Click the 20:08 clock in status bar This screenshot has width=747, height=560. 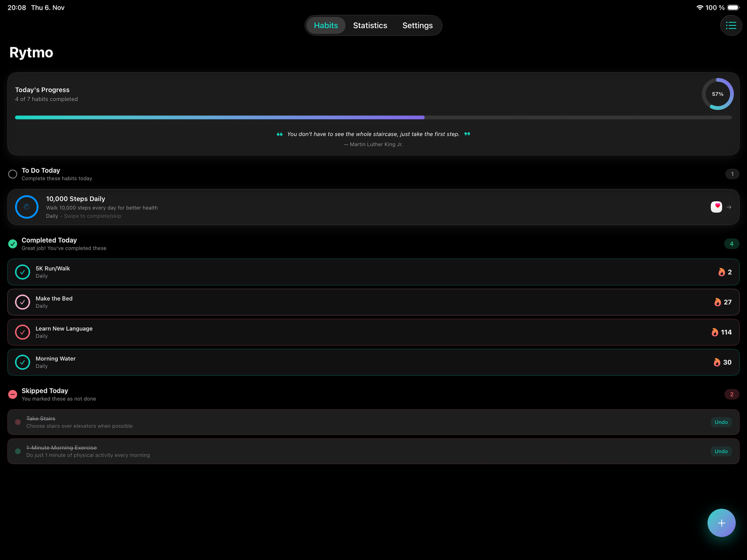(x=17, y=7)
